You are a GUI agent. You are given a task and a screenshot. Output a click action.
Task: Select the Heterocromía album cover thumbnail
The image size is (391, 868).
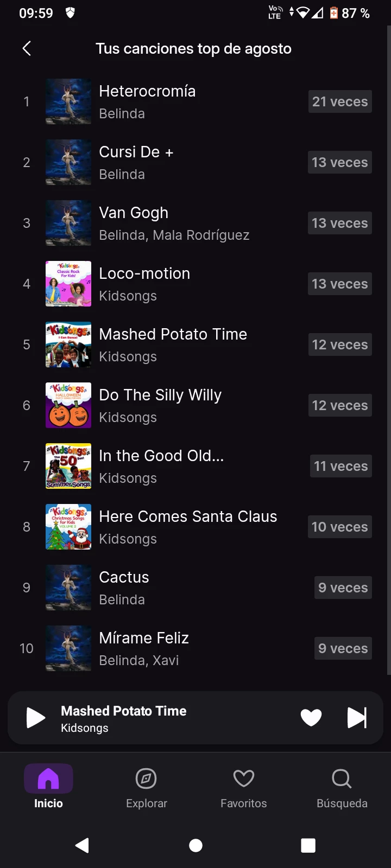(x=68, y=101)
